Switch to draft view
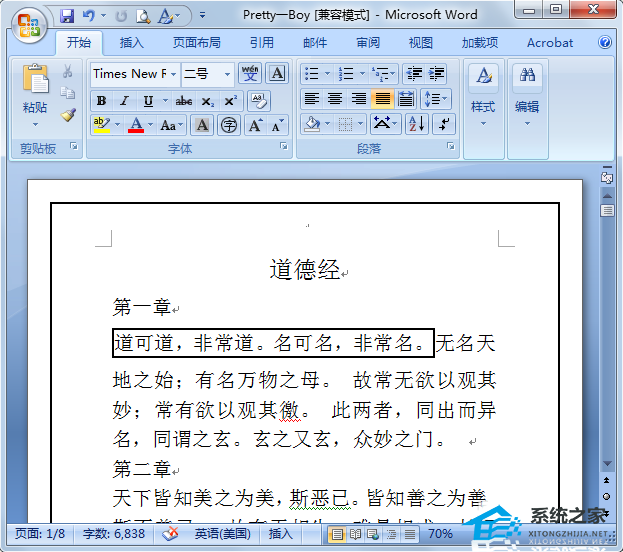 409,534
